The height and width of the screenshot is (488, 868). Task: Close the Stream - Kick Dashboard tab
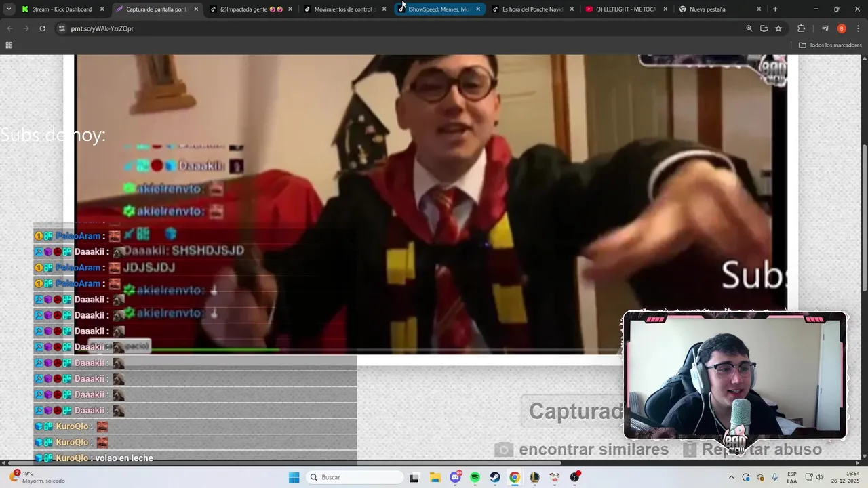[102, 9]
